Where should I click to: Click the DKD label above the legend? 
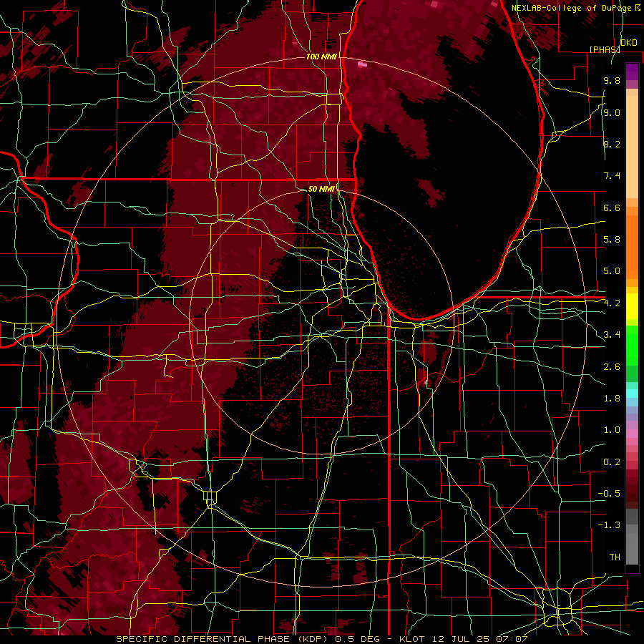tap(628, 43)
